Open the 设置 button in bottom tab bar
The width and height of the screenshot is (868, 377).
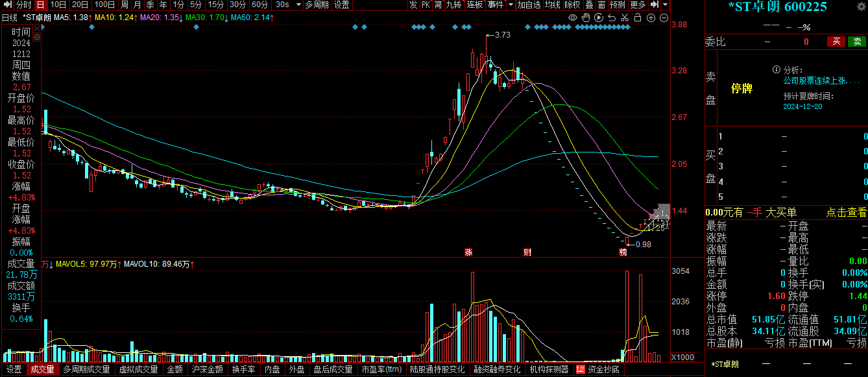(14, 370)
